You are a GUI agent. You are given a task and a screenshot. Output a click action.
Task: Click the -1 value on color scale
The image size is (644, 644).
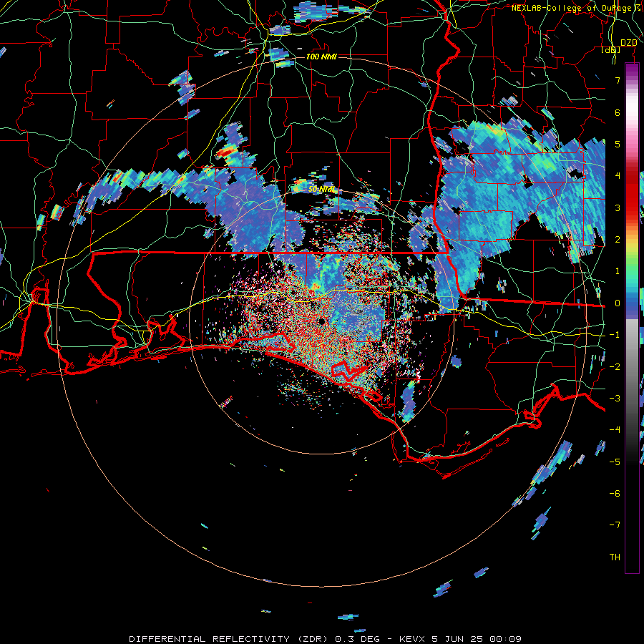pos(615,335)
